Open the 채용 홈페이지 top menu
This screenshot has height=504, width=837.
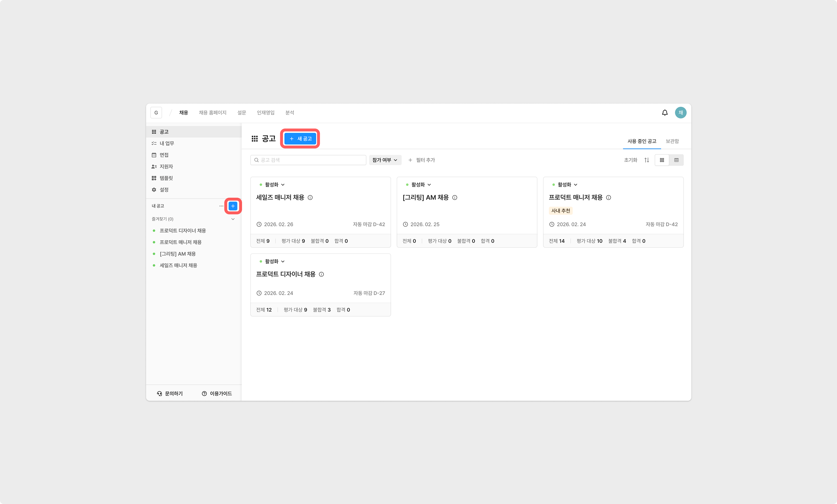click(x=212, y=113)
